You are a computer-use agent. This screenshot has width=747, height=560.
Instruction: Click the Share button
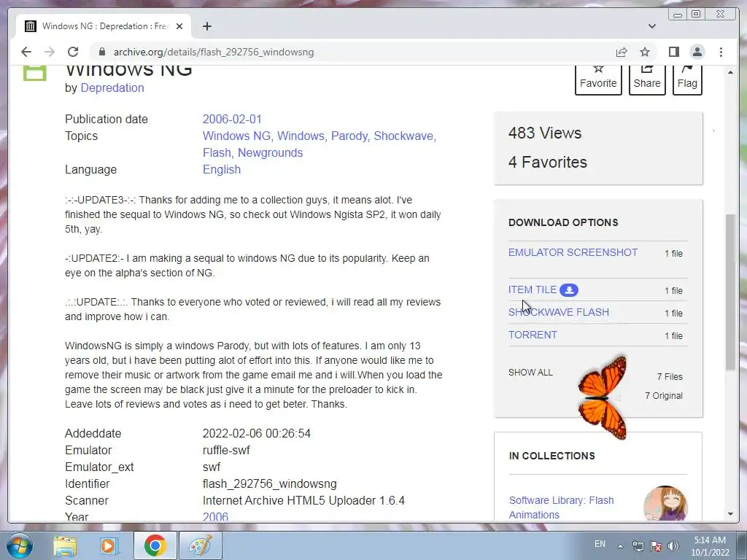[647, 80]
